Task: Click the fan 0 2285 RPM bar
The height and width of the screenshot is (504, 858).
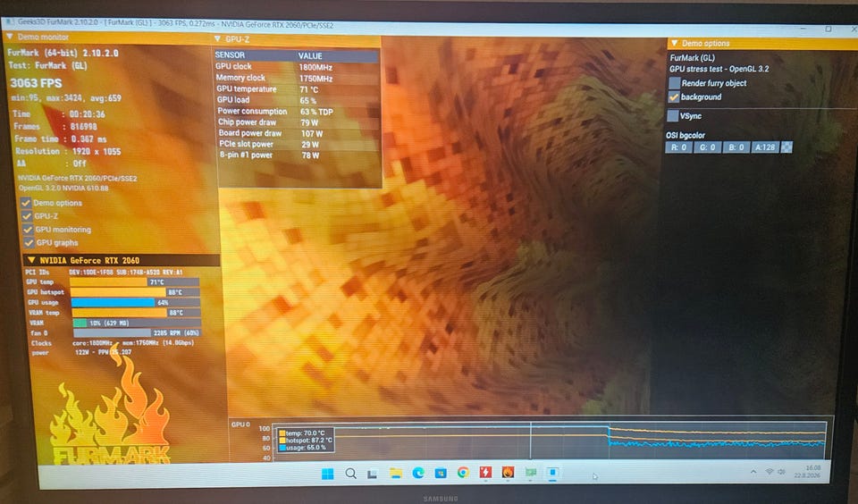Action: pyautogui.click(x=138, y=332)
